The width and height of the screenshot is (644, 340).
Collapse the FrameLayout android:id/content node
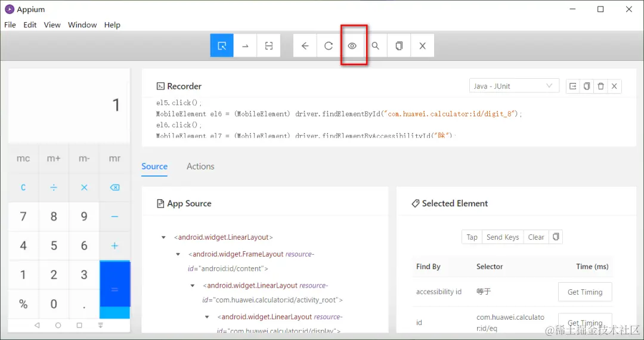click(x=178, y=254)
